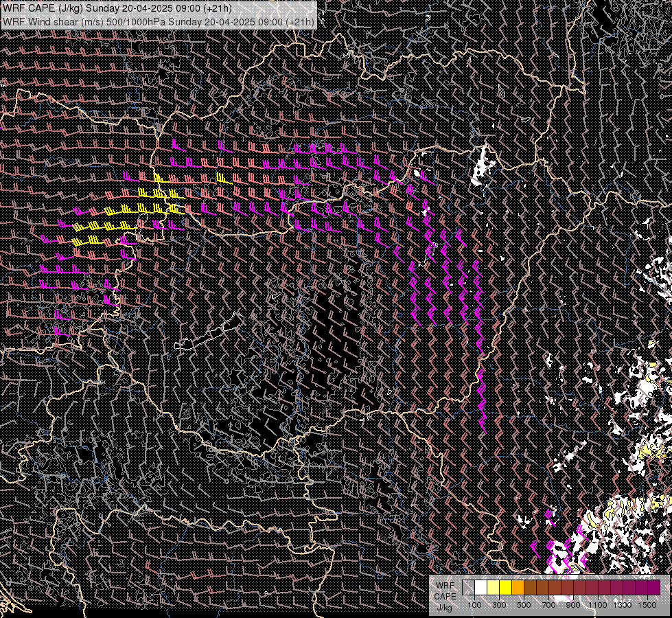Click the legend label 500

pos(524,605)
